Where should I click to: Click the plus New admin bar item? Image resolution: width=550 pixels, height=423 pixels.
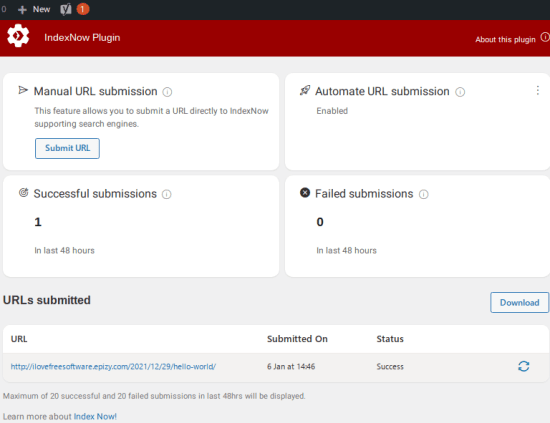(x=34, y=9)
